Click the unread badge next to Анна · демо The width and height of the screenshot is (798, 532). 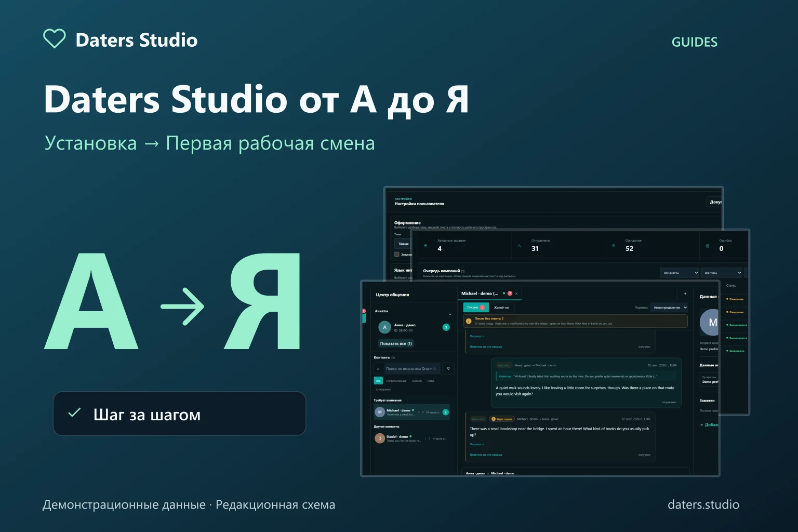(x=446, y=327)
